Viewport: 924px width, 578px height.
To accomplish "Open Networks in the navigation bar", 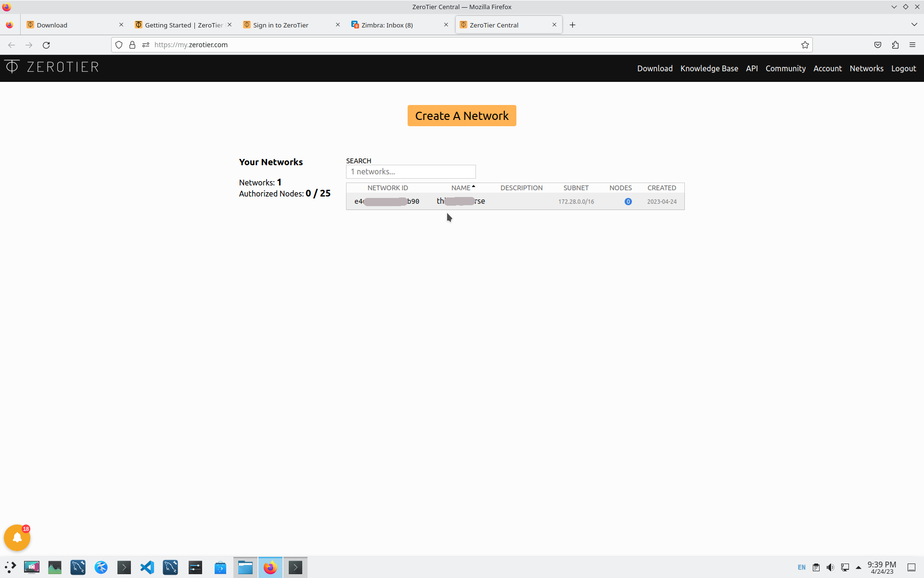I will (x=866, y=68).
